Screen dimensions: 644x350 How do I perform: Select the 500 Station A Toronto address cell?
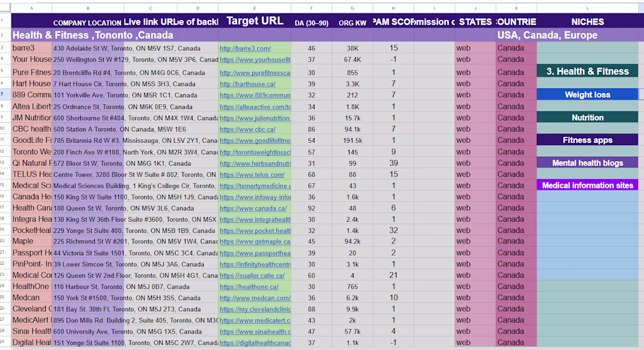coord(119,129)
